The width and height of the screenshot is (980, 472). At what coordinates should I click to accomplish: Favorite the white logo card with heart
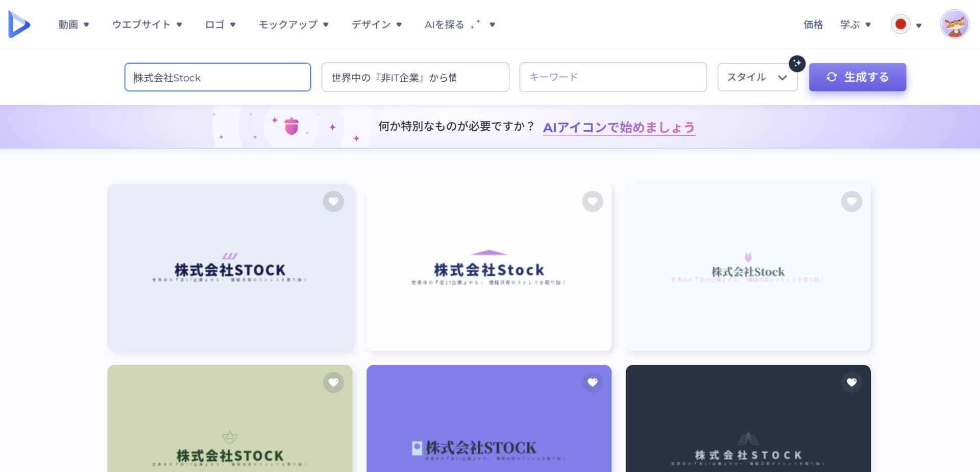pos(592,202)
